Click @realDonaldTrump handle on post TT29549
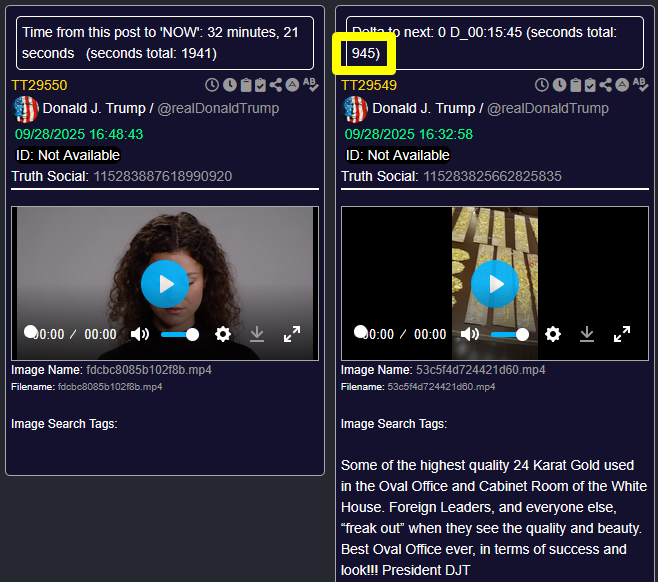 point(548,108)
